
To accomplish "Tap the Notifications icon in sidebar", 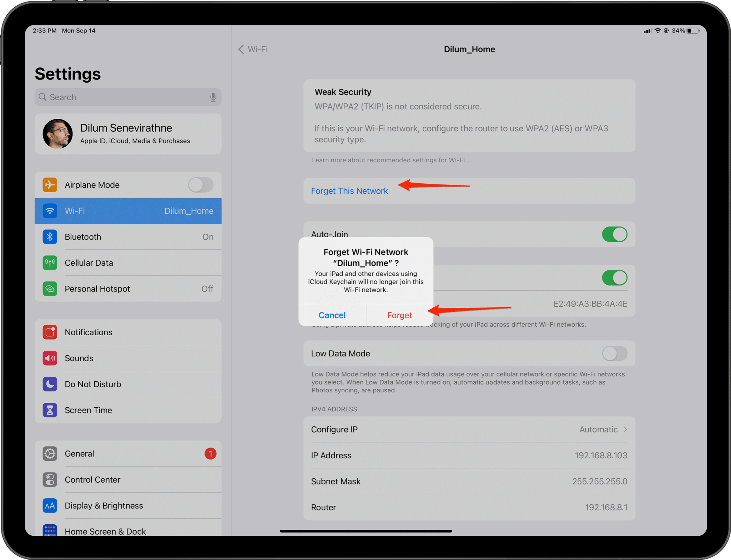I will [x=50, y=332].
